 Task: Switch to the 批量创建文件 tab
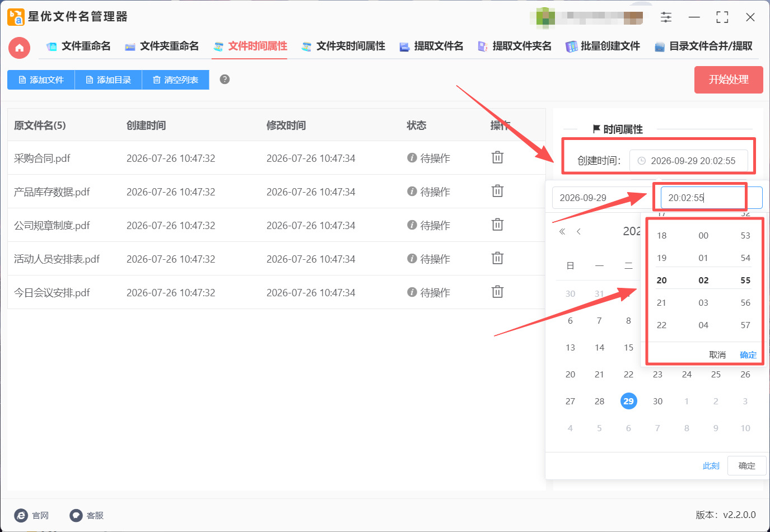(x=603, y=46)
